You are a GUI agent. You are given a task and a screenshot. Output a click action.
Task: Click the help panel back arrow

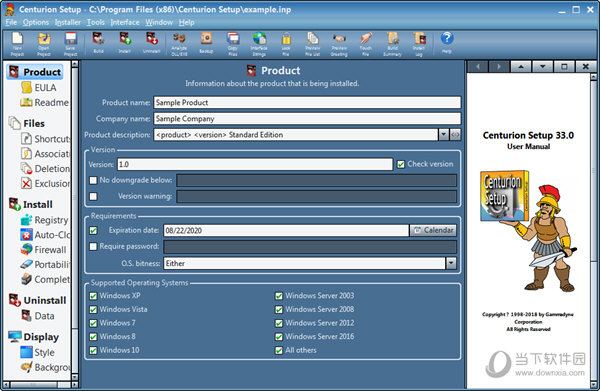(x=478, y=67)
